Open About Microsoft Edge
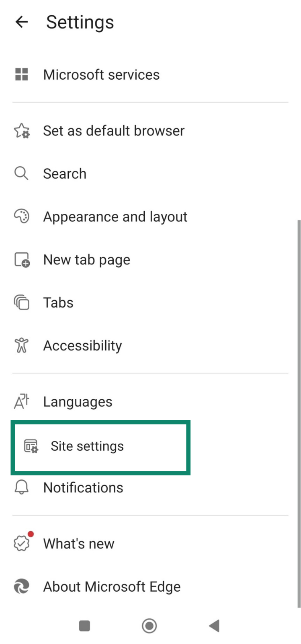The height and width of the screenshot is (644, 301). click(112, 586)
